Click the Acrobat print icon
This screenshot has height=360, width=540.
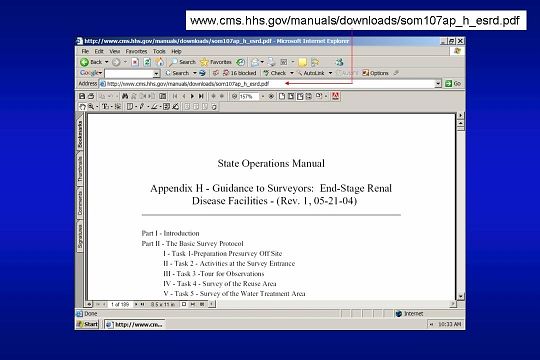91,96
